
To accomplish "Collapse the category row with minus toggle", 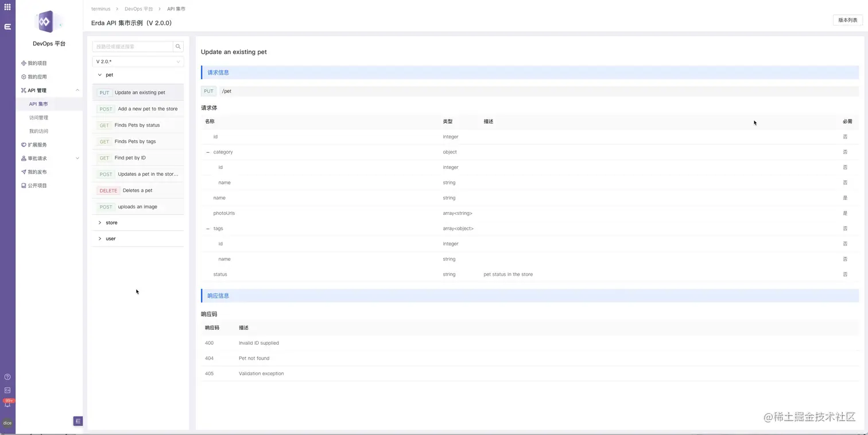I will 208,152.
